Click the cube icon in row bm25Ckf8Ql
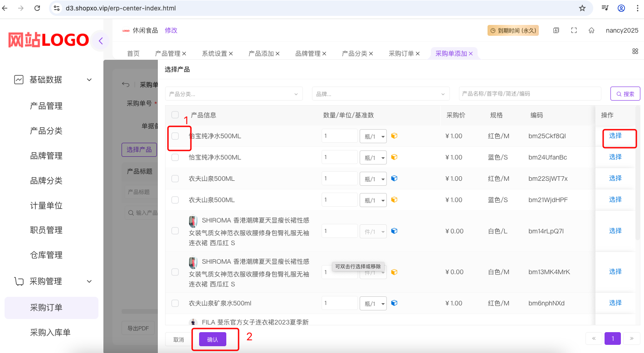The image size is (644, 353). coord(394,136)
